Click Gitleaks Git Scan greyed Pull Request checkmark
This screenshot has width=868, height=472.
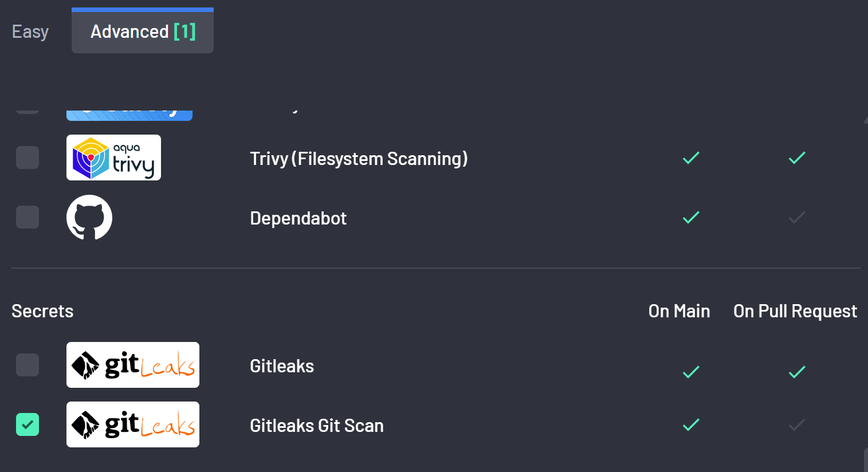coord(797,424)
